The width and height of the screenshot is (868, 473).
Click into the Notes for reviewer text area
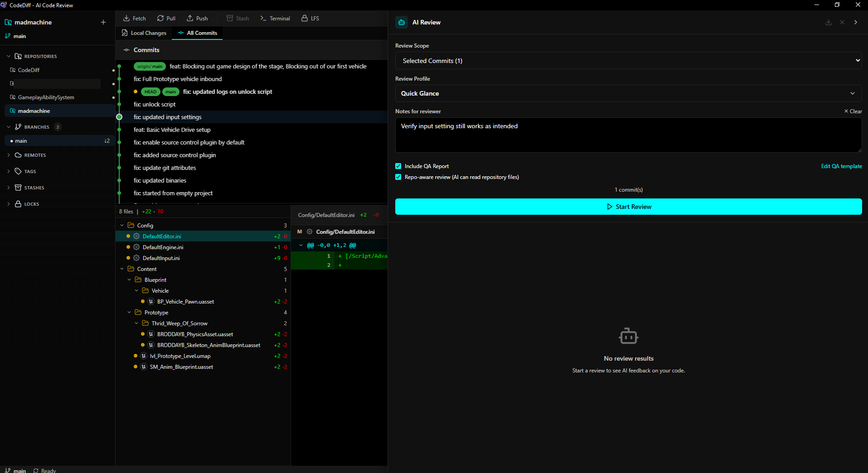[629, 135]
